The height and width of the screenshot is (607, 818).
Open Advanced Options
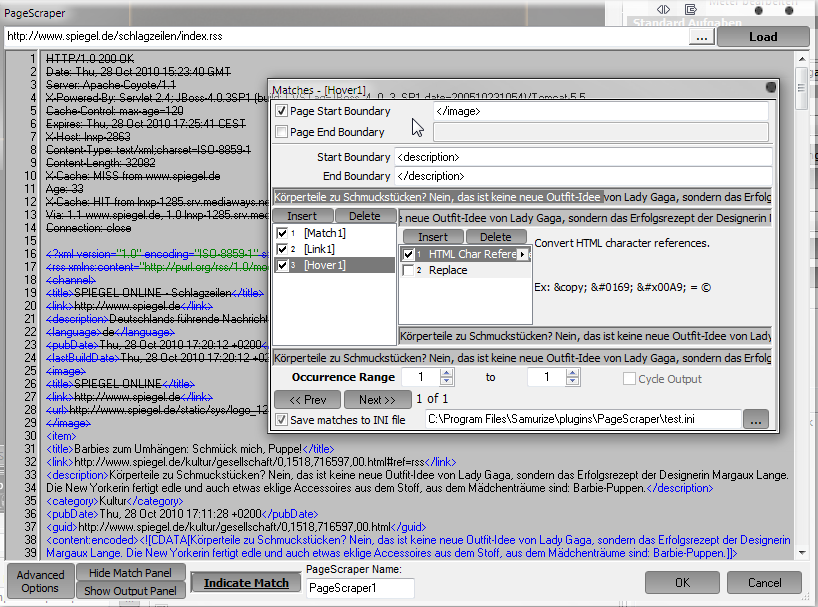(x=40, y=581)
